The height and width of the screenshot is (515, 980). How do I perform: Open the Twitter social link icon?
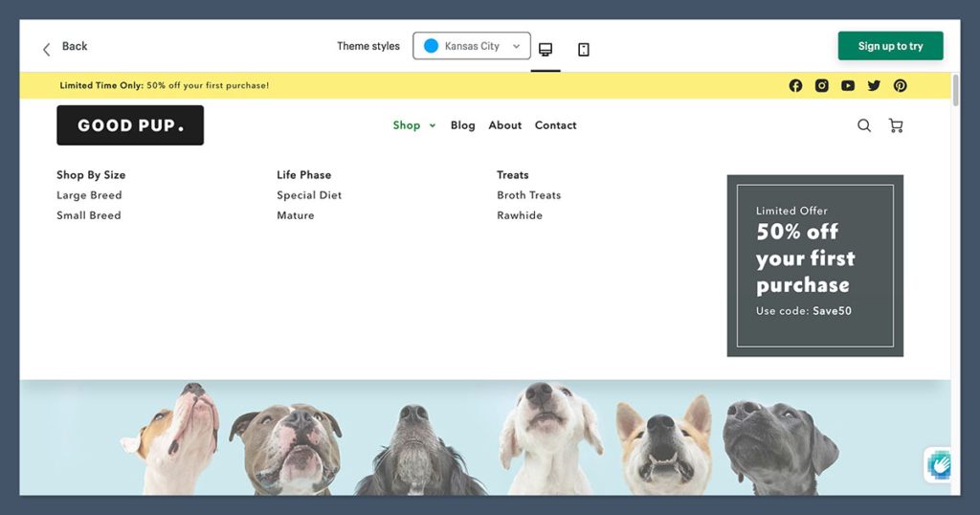[874, 85]
